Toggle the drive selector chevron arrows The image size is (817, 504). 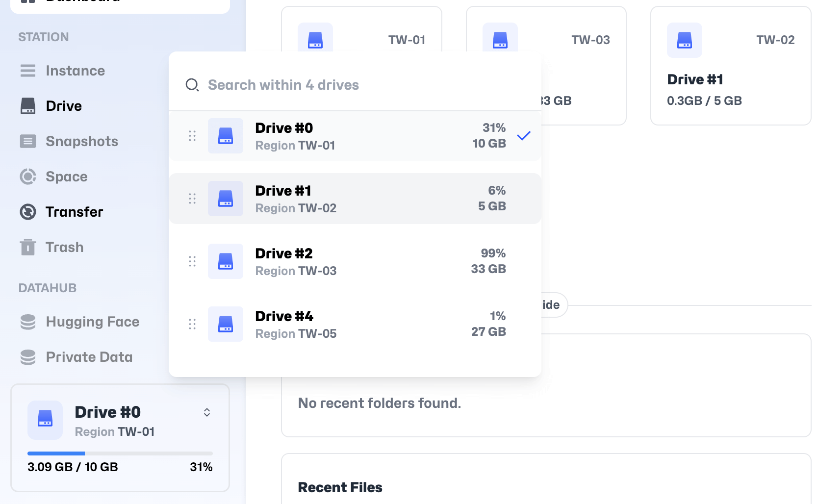(207, 412)
